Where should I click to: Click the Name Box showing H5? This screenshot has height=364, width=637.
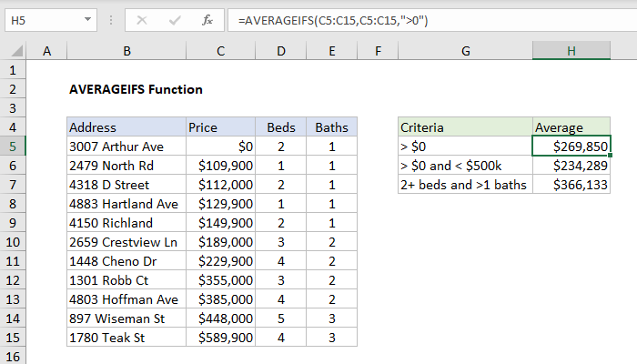tap(51, 20)
